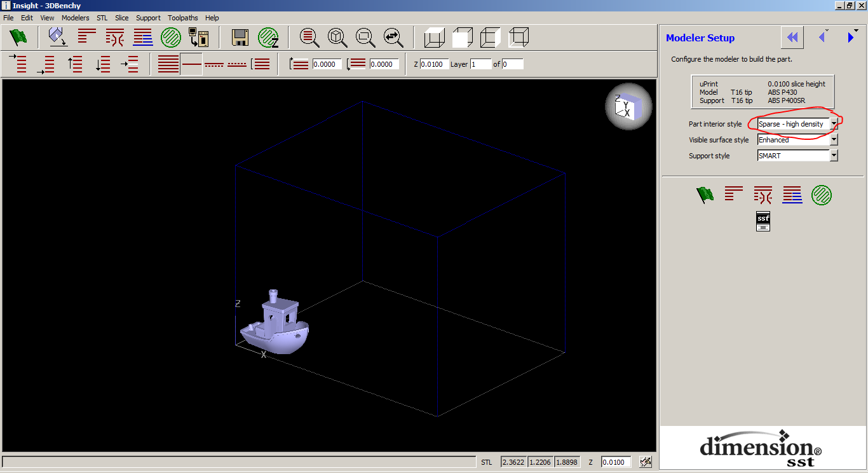This screenshot has height=473, width=868.
Task: Click the support generation icon in the top toolbar
Action: click(114, 38)
